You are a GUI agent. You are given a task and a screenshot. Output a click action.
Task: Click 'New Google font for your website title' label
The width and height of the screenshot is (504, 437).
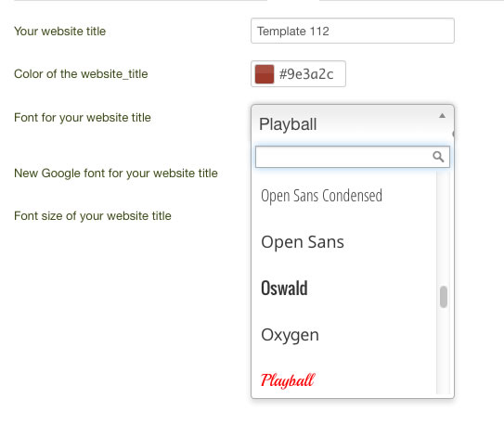point(116,174)
